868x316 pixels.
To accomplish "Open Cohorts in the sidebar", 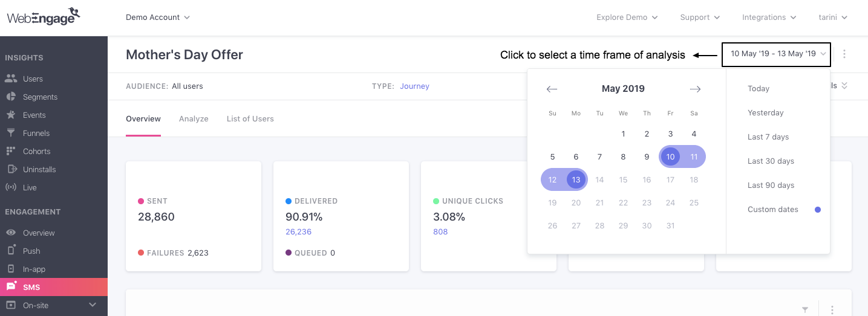I will point(37,151).
